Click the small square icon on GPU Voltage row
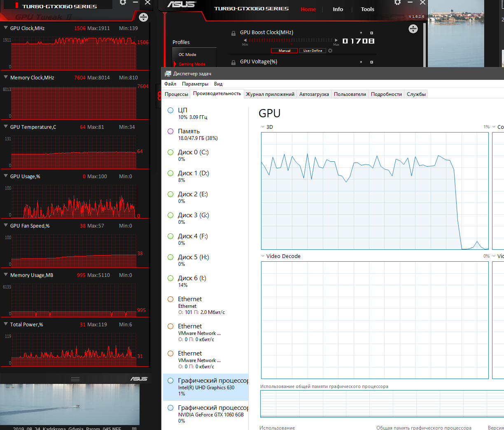 (371, 62)
